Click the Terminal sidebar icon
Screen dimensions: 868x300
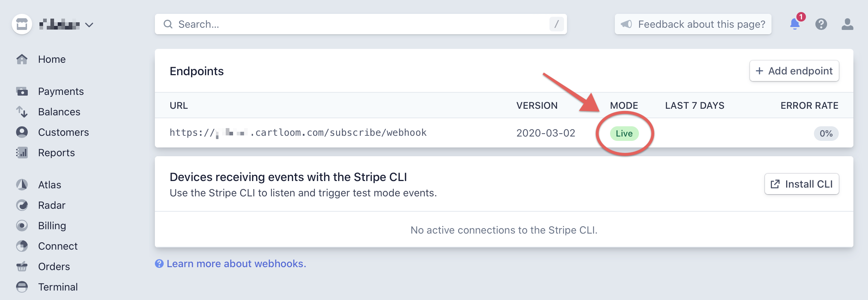coord(22,287)
